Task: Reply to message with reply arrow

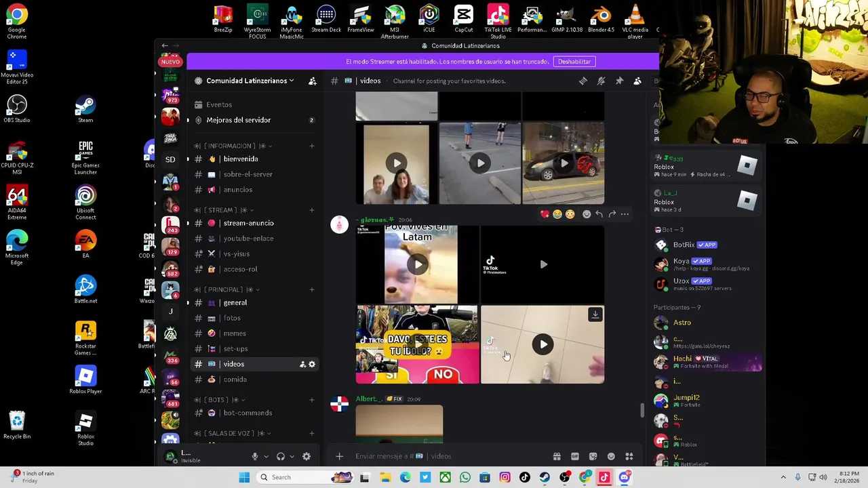Action: (599, 214)
